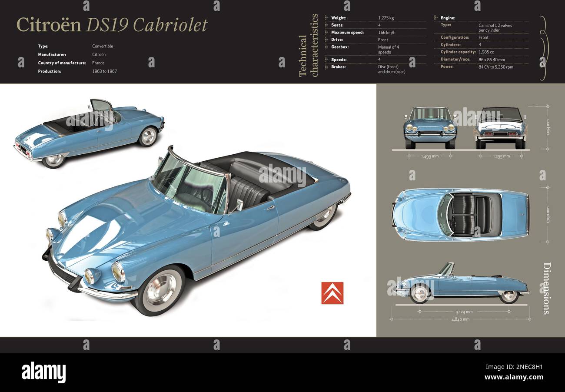The height and width of the screenshot is (392, 565).
Task: Select the "France" value
Action: pos(99,63)
